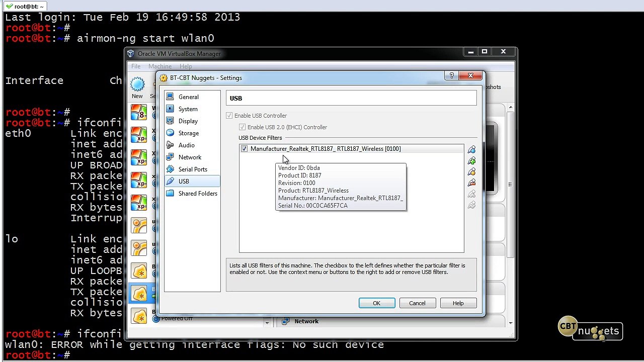Screen dimensions: 644x362
Task: Click the Oracle VM VirtualBox Manager title icon
Action: pos(131,54)
